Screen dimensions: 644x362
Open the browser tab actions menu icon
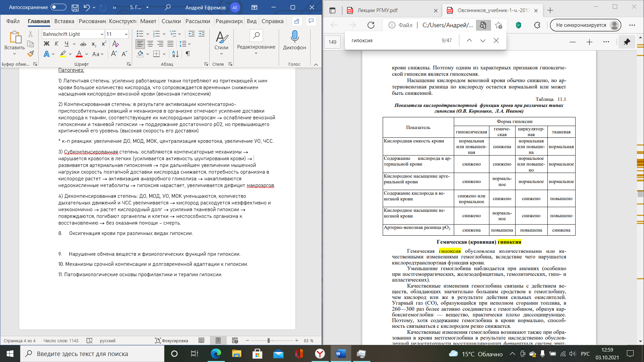[x=332, y=10]
